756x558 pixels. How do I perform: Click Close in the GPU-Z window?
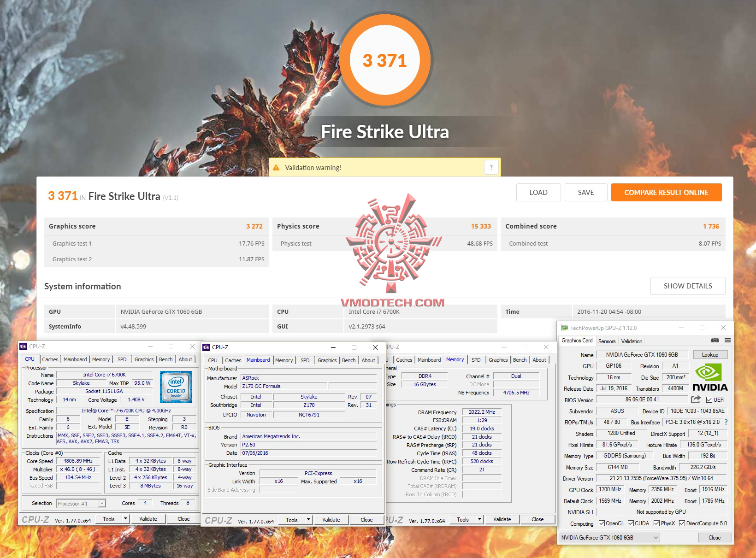coord(715,538)
